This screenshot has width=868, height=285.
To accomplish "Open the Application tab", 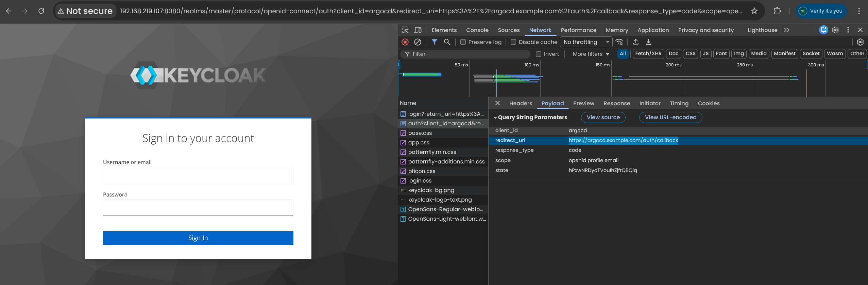I will tap(653, 30).
